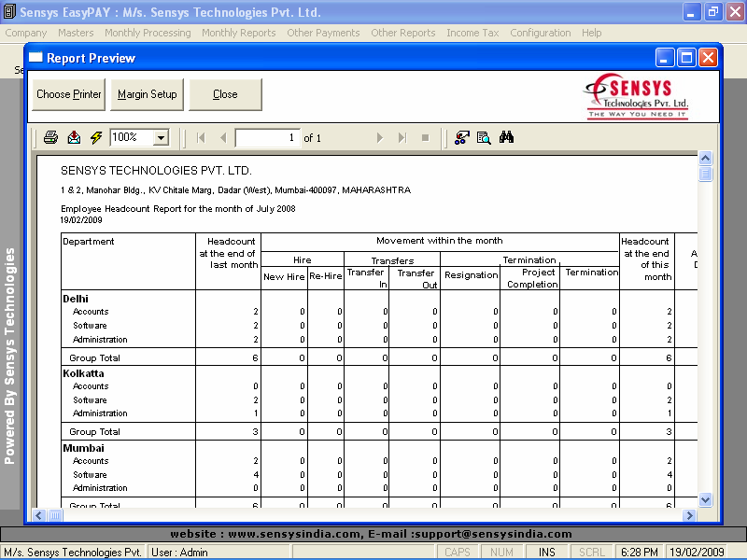
Task: Minimize the Report Preview window
Action: click(665, 58)
